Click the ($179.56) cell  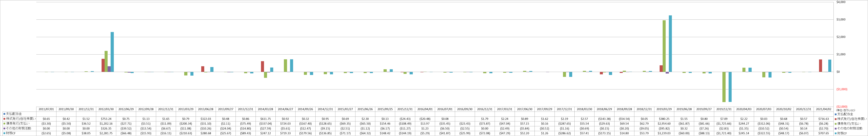(x=305, y=133)
